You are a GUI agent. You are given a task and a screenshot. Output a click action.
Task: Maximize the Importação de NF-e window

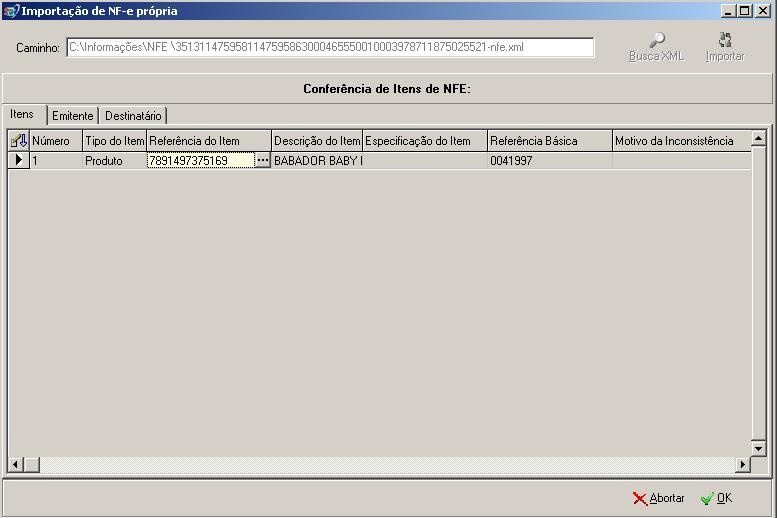744,11
